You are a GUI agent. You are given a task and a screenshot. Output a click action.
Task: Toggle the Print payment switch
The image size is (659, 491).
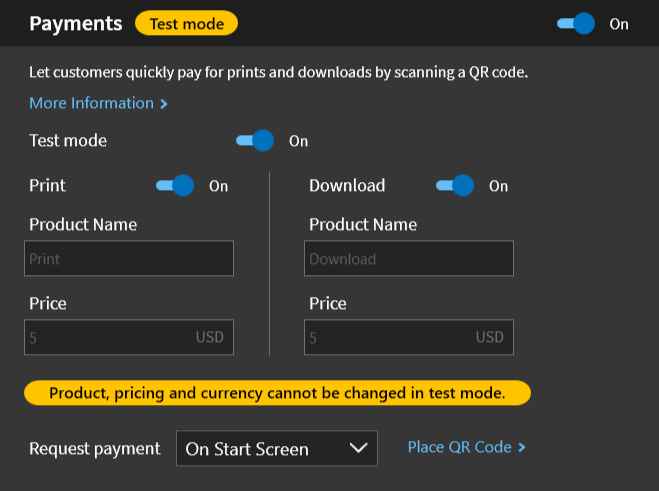tap(175, 185)
